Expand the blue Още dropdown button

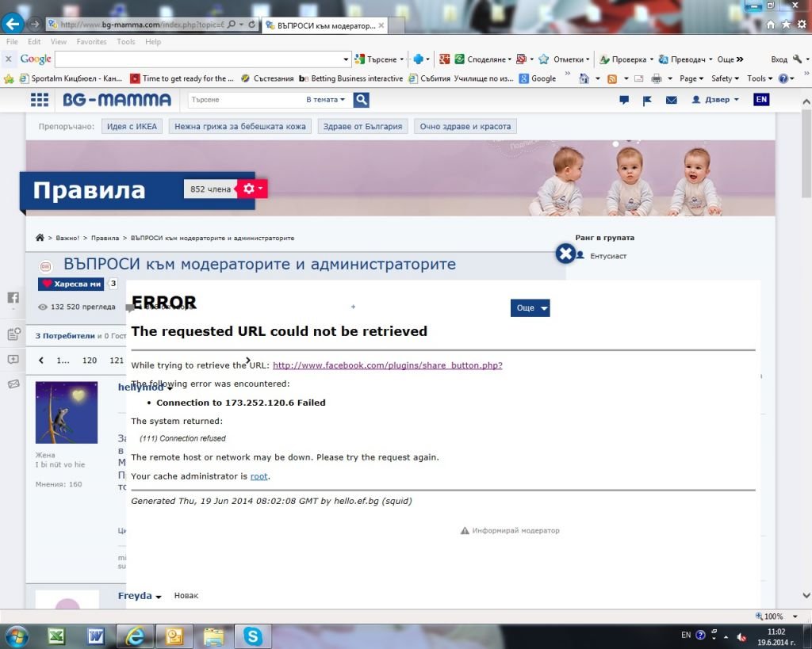point(530,308)
